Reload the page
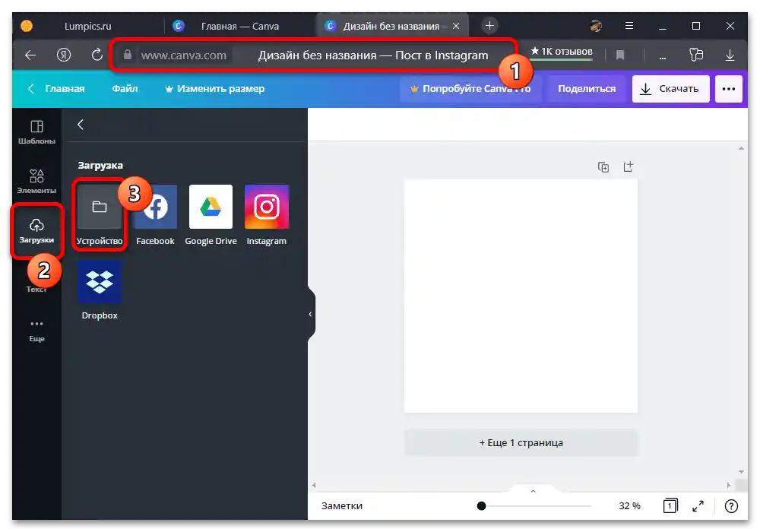This screenshot has width=760, height=532. tap(97, 55)
